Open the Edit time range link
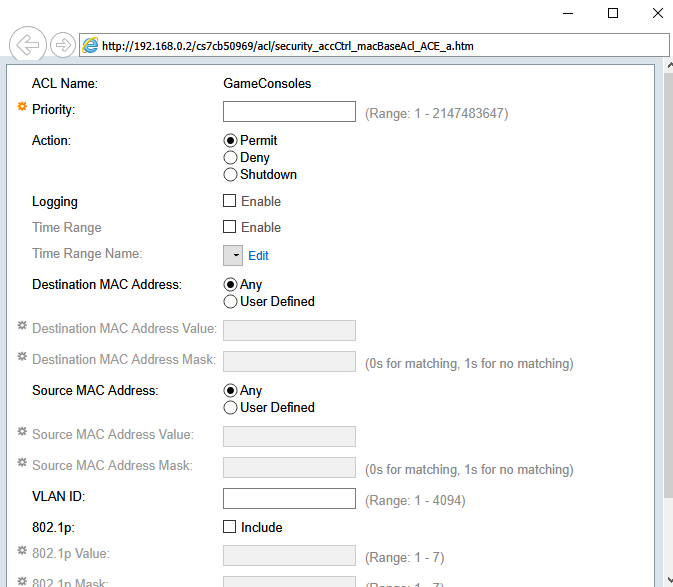The width and height of the screenshot is (673, 587). [x=258, y=256]
